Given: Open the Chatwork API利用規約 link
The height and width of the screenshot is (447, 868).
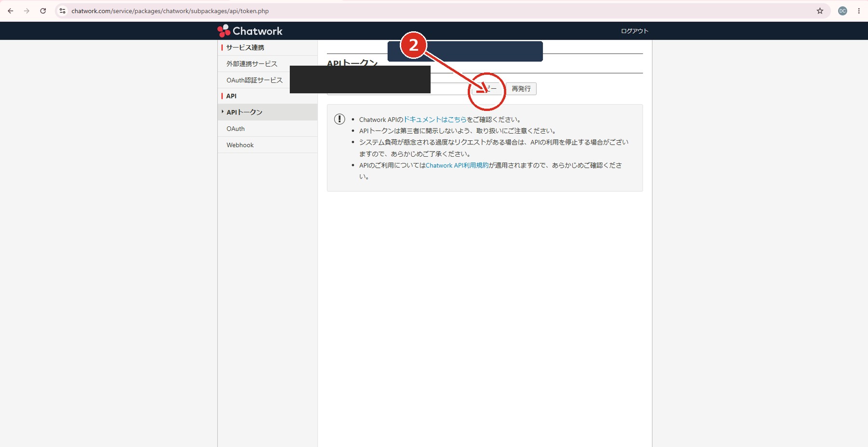Looking at the screenshot, I should tap(457, 165).
